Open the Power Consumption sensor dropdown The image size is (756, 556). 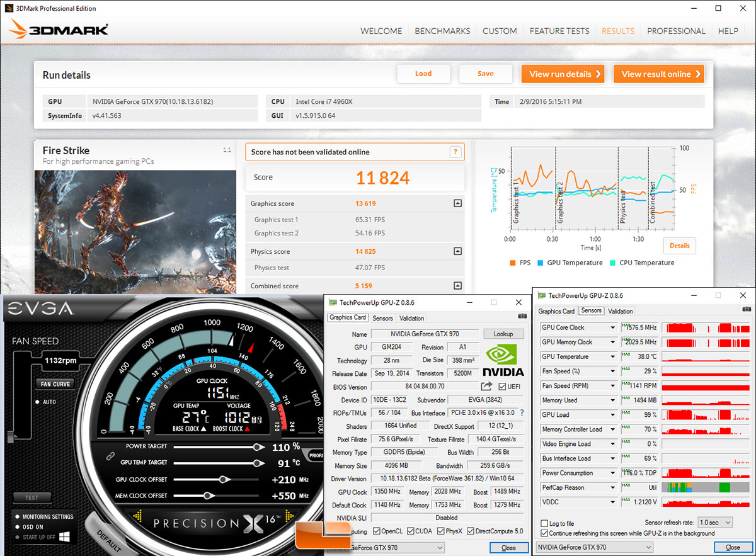coord(612,473)
